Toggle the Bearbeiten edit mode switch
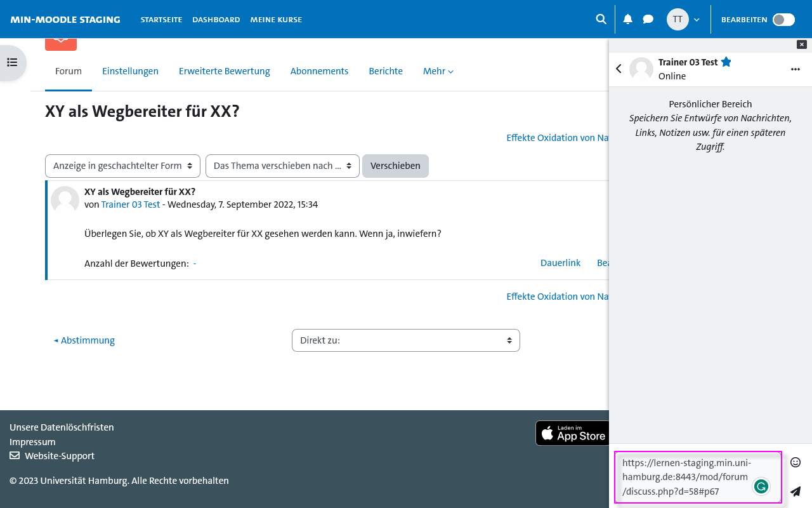 tap(783, 20)
